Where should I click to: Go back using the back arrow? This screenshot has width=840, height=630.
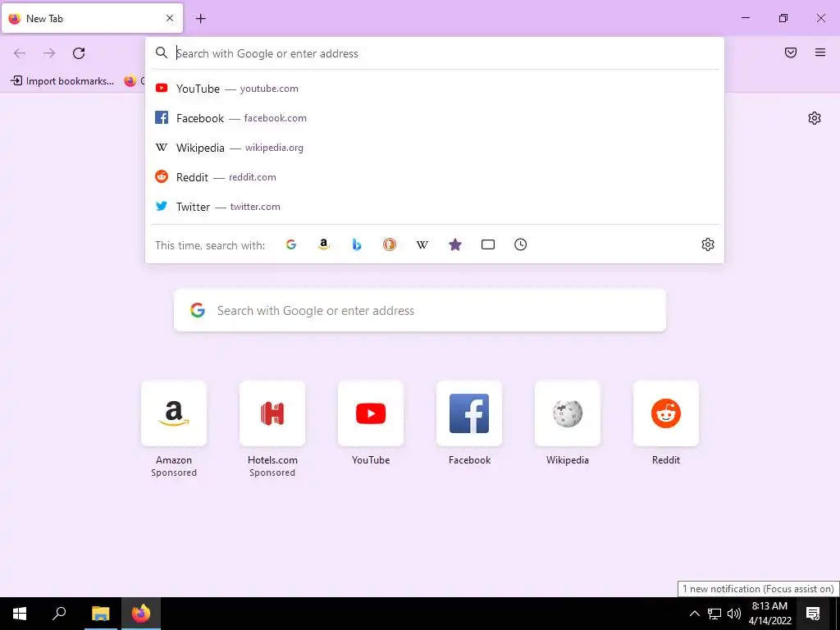tap(20, 53)
